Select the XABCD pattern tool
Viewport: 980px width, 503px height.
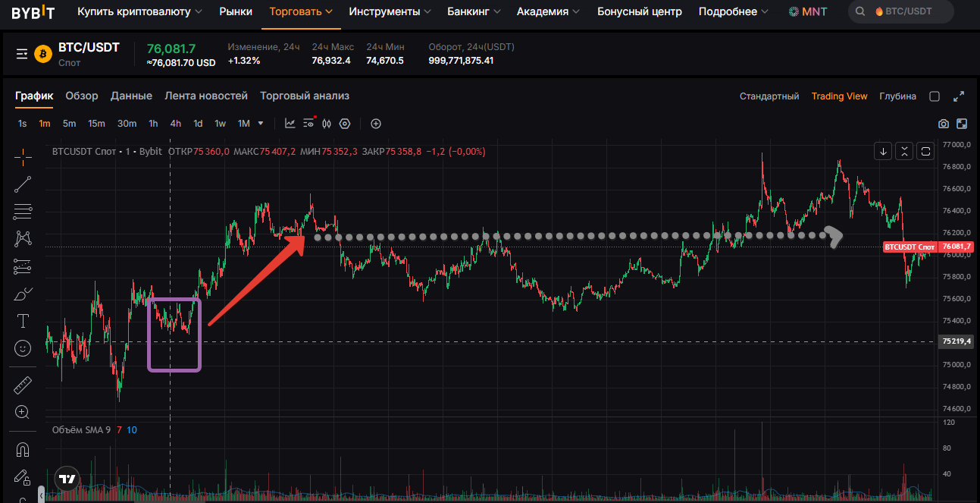click(23, 238)
